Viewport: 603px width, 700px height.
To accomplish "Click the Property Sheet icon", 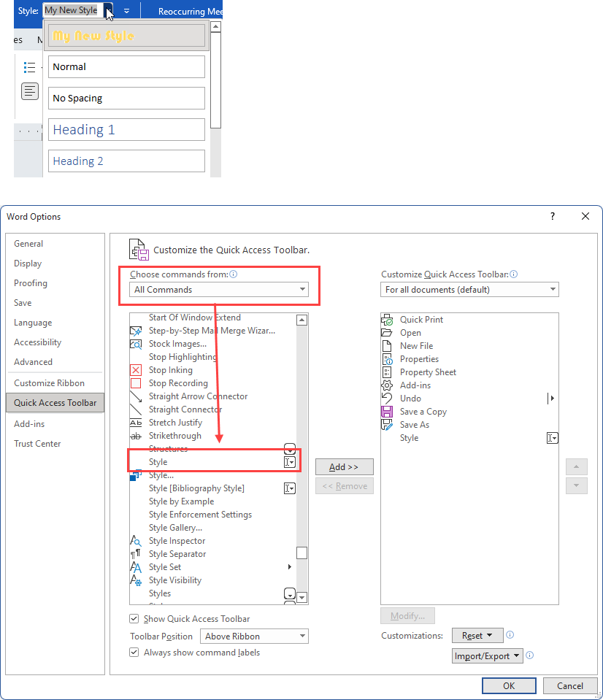I will 387,372.
